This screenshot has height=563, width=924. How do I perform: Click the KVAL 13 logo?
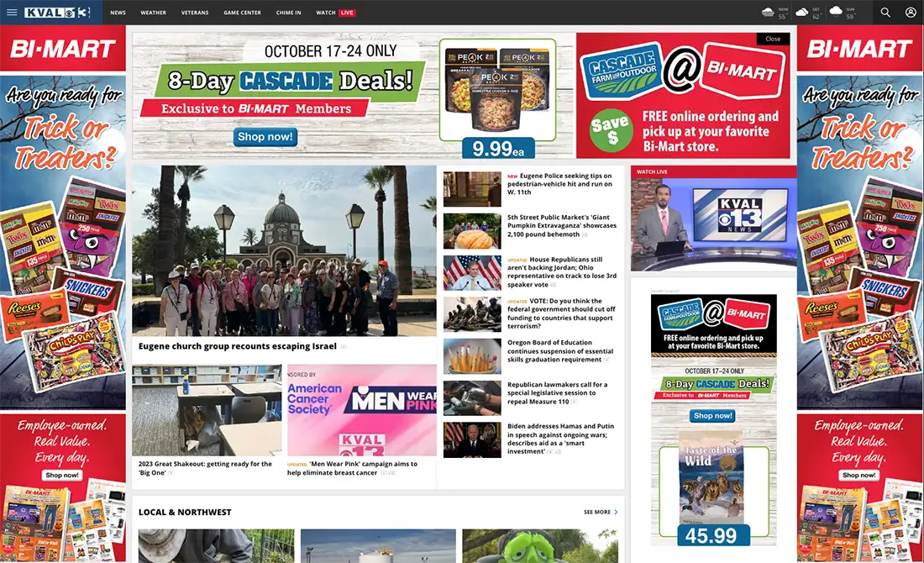58,13
